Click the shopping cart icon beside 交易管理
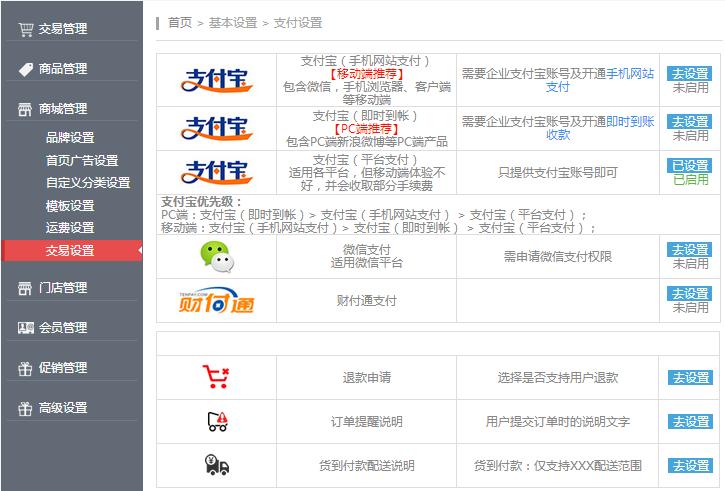This screenshot has width=725, height=491. (x=25, y=30)
